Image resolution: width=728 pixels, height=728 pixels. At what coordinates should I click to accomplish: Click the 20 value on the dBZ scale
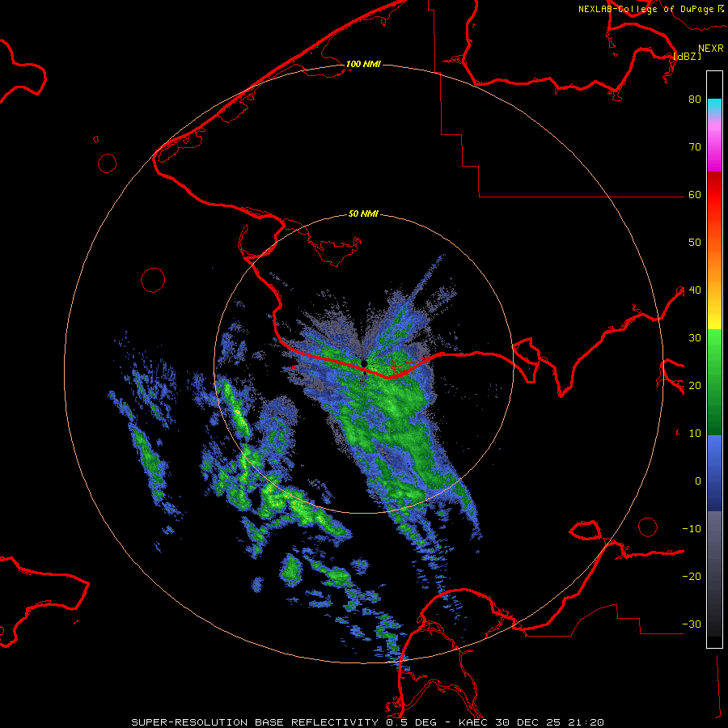pos(695,386)
